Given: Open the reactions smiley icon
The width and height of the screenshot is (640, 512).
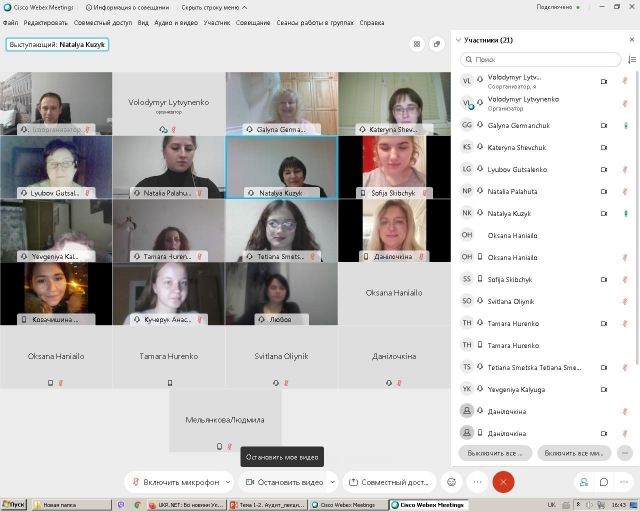Looking at the screenshot, I should tap(451, 482).
